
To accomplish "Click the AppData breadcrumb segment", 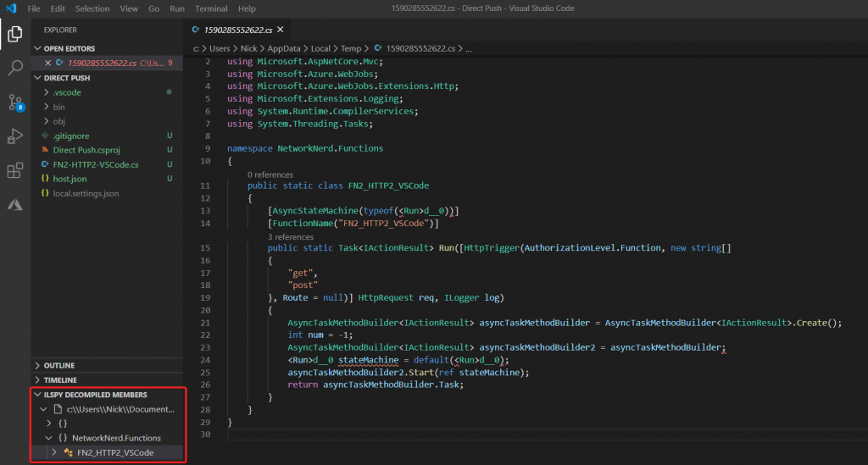I will click(284, 48).
